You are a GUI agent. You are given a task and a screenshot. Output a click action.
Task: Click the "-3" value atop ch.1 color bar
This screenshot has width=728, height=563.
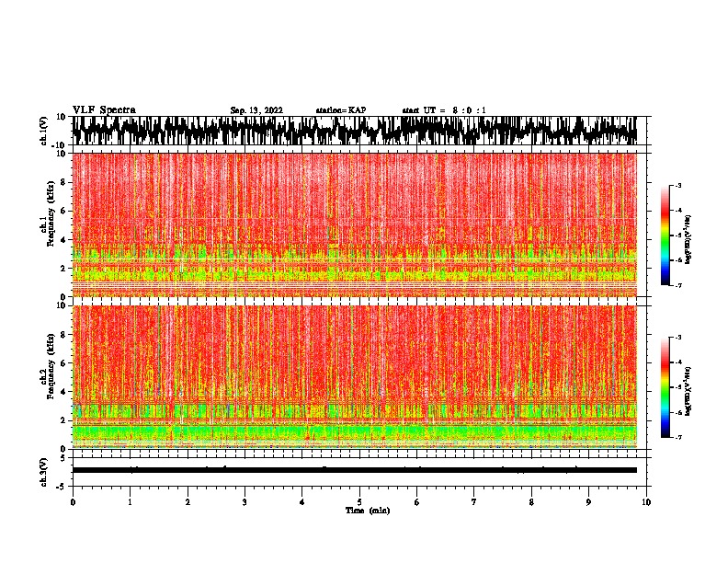(x=677, y=186)
